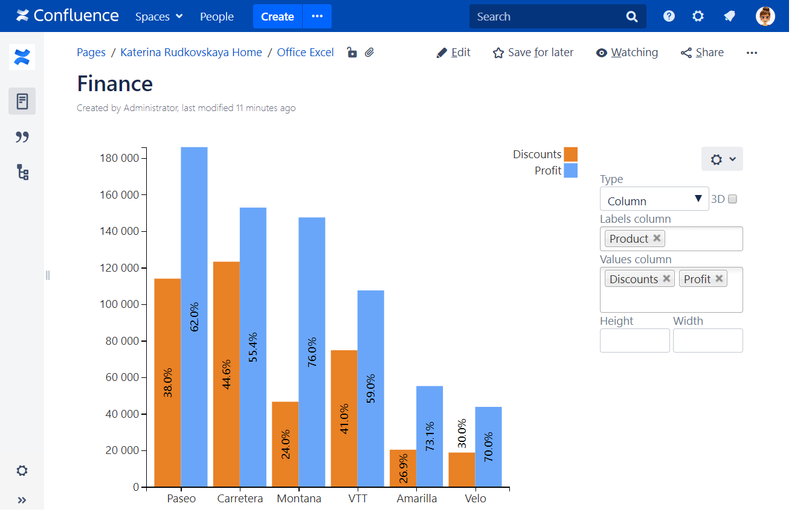Remove the Profit tag from values column
Image resolution: width=812 pixels, height=518 pixels.
click(719, 278)
